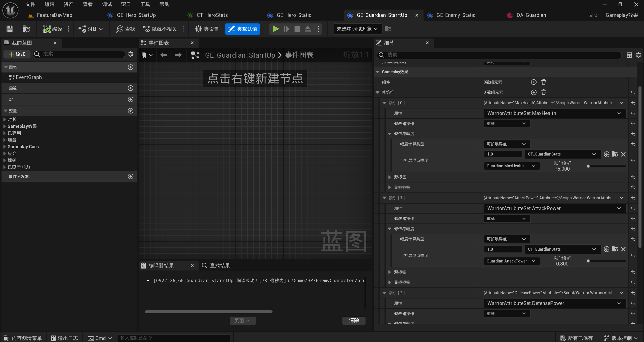Viewport: 644px width, 342px height.
Task: Expand the 已赋予能力 category
Action: pyautogui.click(x=5, y=167)
